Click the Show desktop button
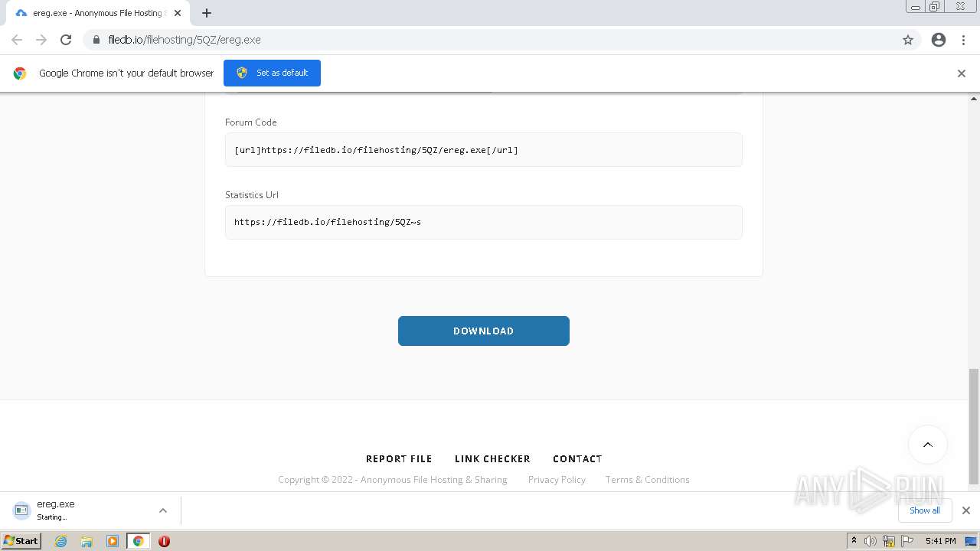Screen dimensions: 980x551 coord(972,541)
